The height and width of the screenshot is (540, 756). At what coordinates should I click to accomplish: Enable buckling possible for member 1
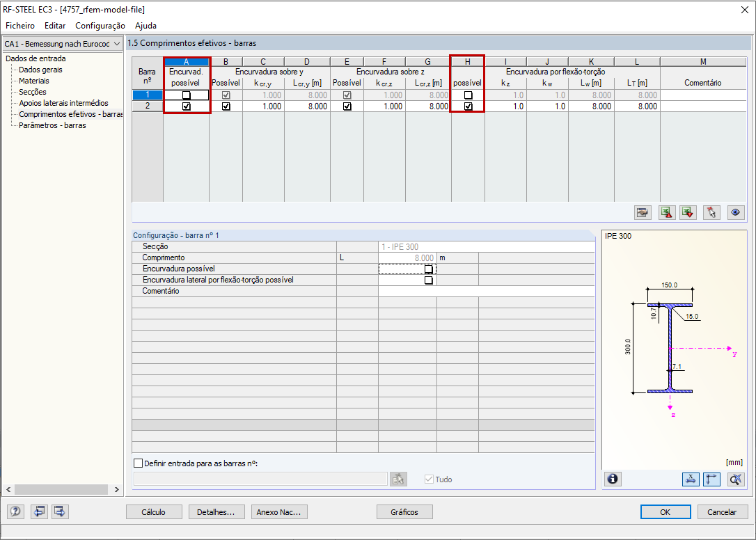point(187,95)
